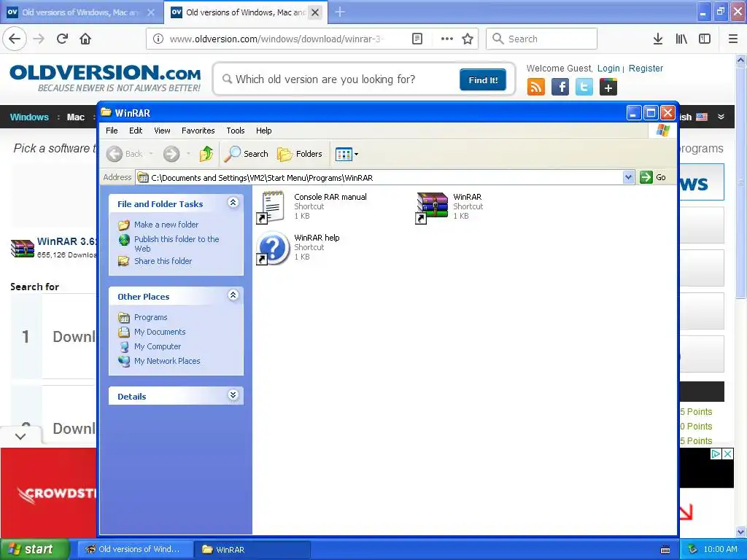
Task: Open page actions three-dot menu
Action: coord(447,39)
